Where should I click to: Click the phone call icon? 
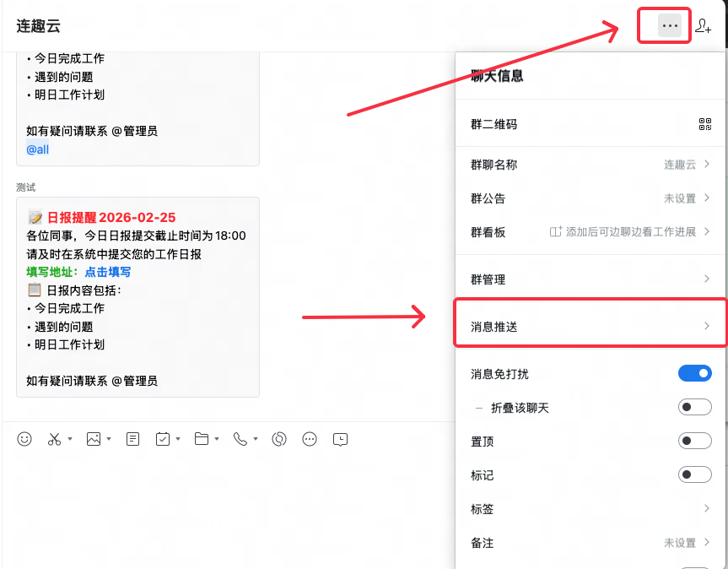[x=240, y=439]
